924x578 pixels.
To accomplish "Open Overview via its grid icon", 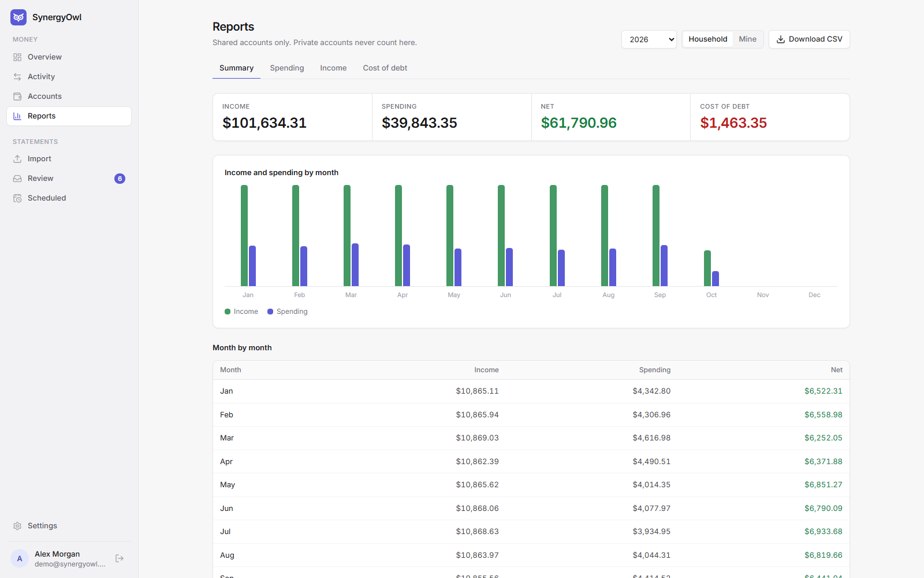I will pos(17,57).
